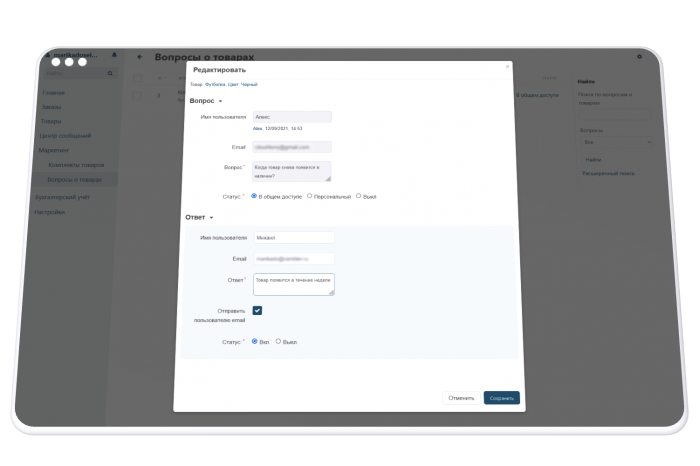The height and width of the screenshot is (466, 700).
Task: Click the Вопрос question text area
Action: (x=292, y=171)
